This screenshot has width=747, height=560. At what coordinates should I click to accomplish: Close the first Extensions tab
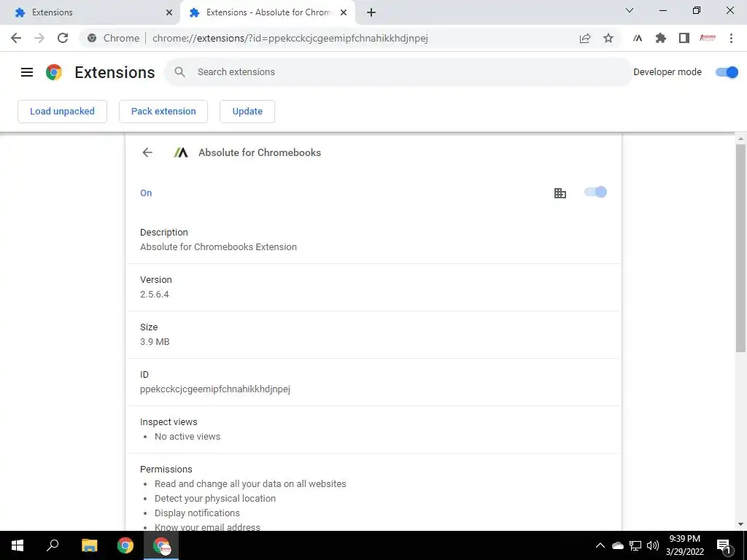coord(169,12)
